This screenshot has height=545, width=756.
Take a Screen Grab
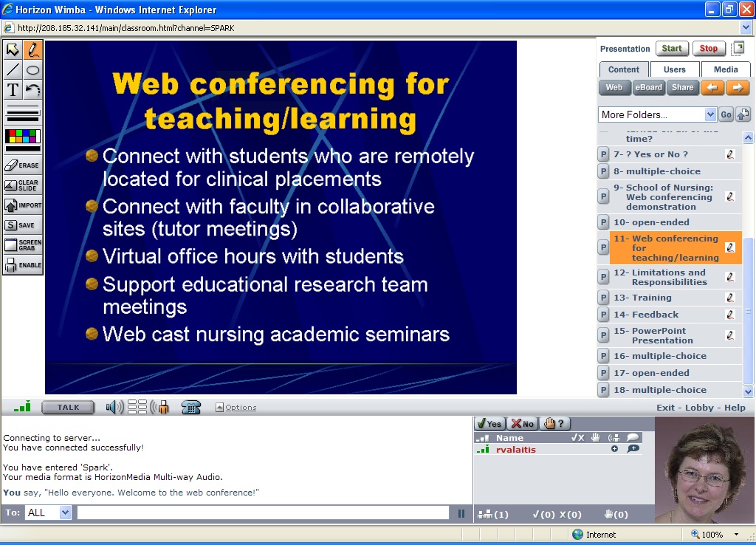coord(23,245)
